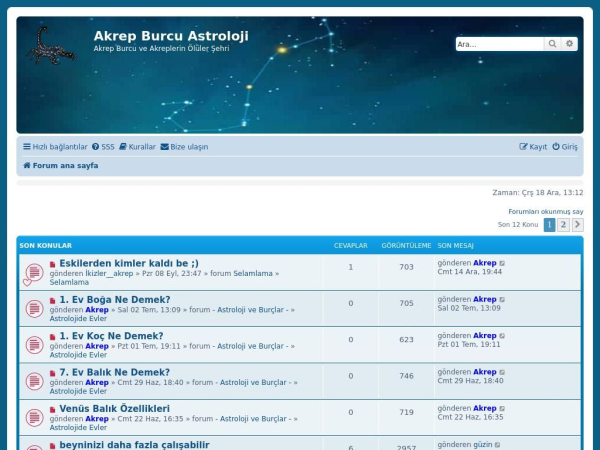Click the scorpion site logo
600x450 pixels.
51,46
